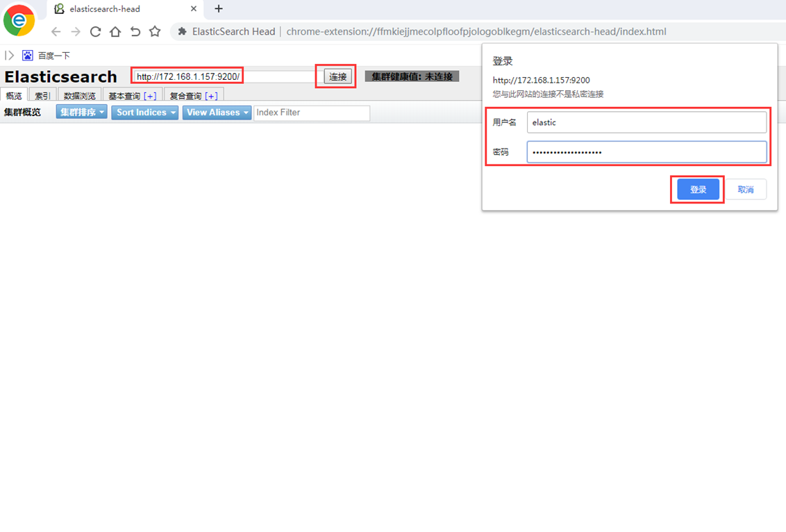Expand the View Aliases dropdown
Screen dimensions: 786x532
[x=217, y=113]
